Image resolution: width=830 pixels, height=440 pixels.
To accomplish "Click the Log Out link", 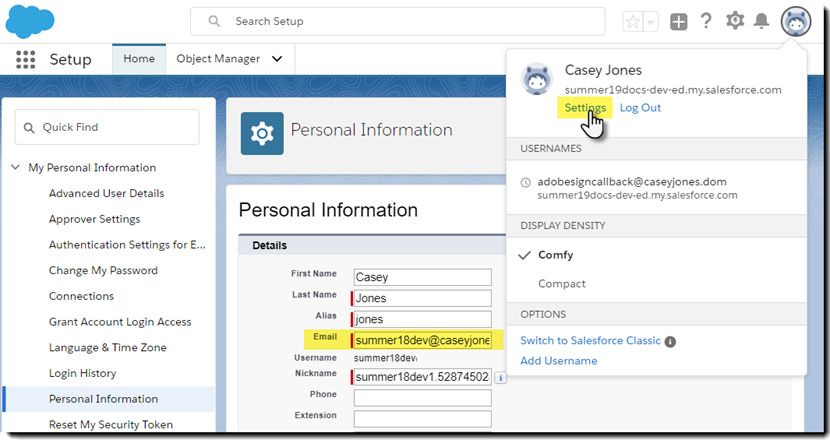I will 640,107.
